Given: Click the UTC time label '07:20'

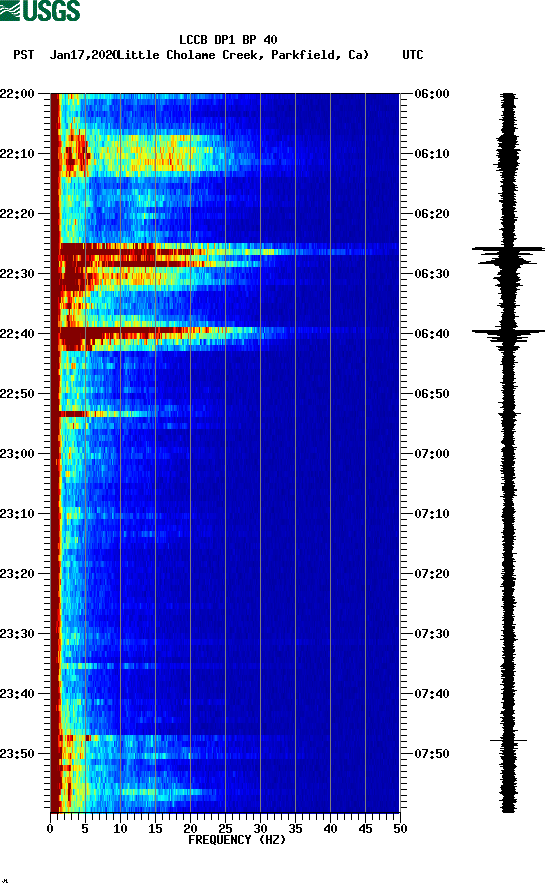Looking at the screenshot, I should 432,574.
